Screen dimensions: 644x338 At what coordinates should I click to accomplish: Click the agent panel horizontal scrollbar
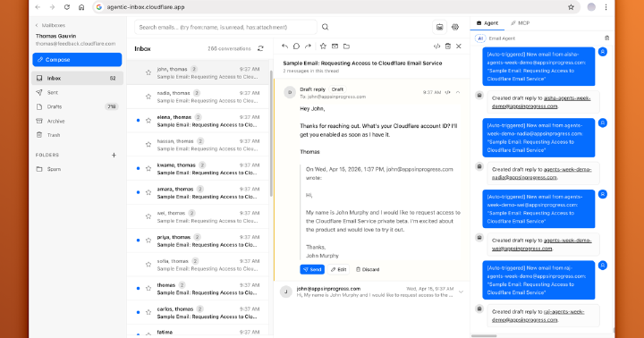point(484,336)
